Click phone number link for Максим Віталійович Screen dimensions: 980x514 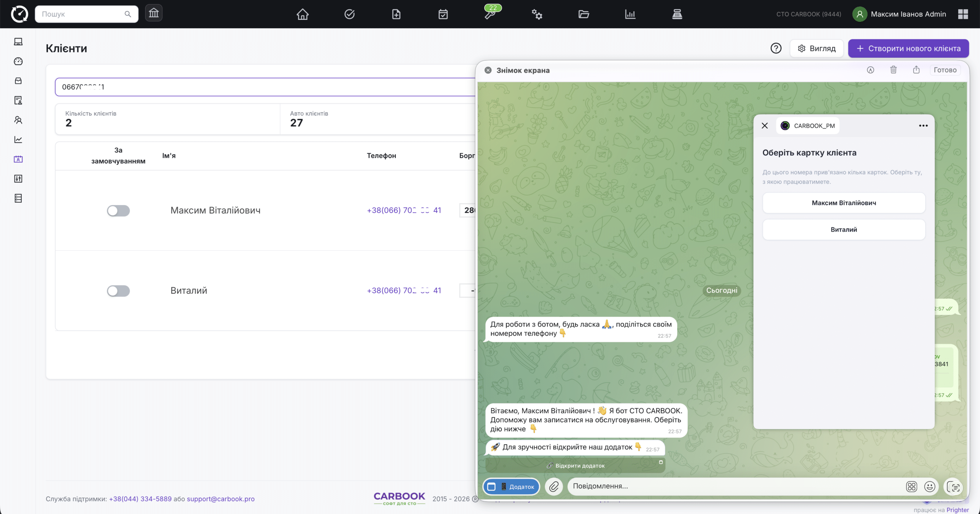coord(404,210)
